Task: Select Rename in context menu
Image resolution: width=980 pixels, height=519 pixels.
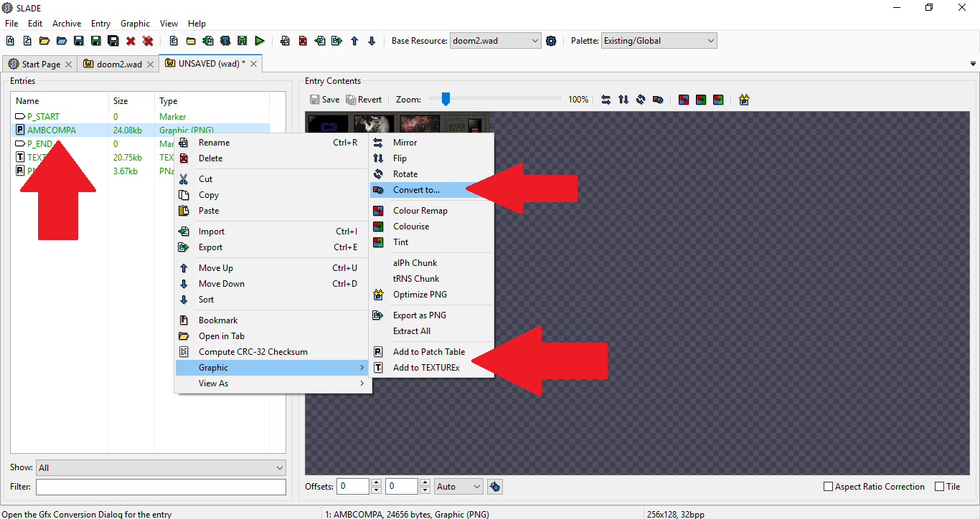Action: 273,143
